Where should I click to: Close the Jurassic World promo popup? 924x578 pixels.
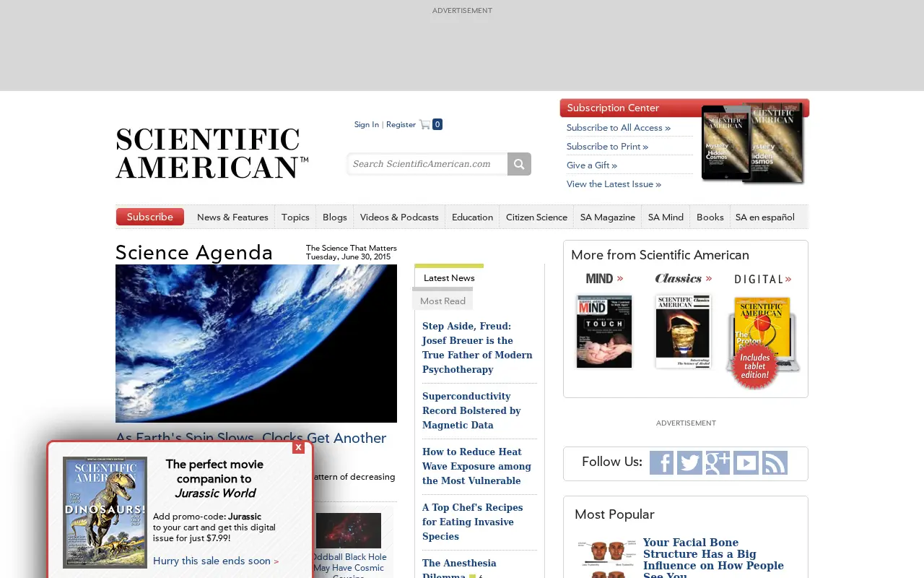[x=298, y=447]
